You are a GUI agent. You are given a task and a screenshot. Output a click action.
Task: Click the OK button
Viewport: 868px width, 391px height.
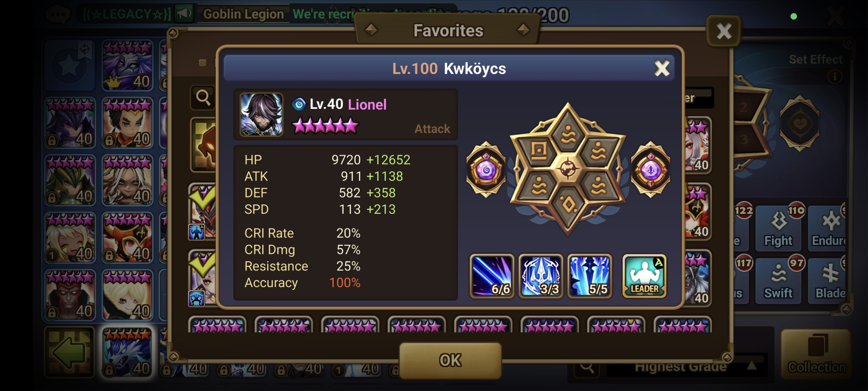(x=450, y=360)
